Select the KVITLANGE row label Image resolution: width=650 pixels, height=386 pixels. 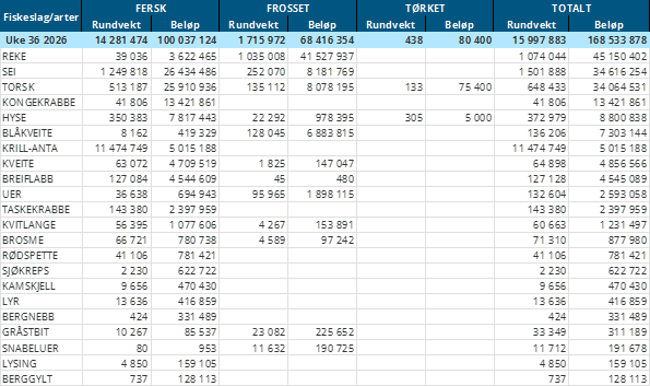29,225
